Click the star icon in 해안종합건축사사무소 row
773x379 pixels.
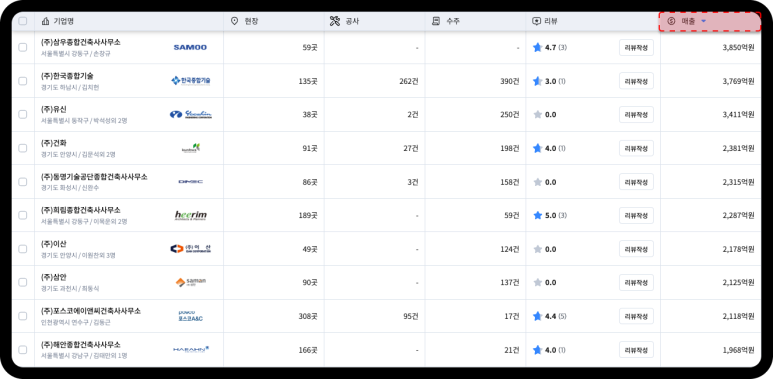coord(537,350)
